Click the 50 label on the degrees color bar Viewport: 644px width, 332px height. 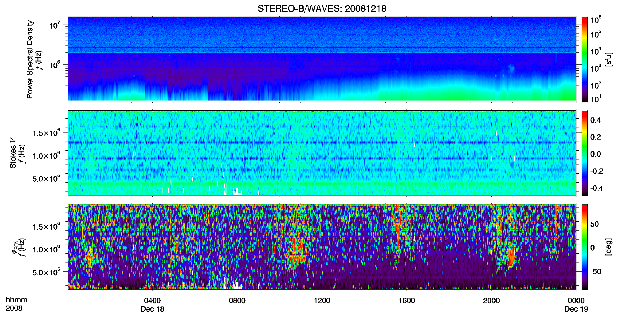point(595,224)
